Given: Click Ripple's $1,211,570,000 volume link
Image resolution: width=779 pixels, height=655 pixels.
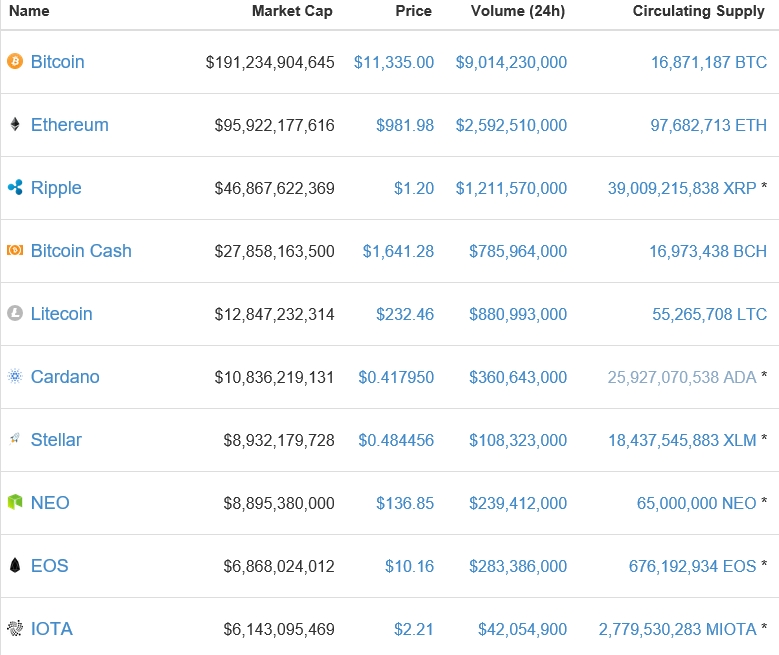Looking at the screenshot, I should pos(511,188).
